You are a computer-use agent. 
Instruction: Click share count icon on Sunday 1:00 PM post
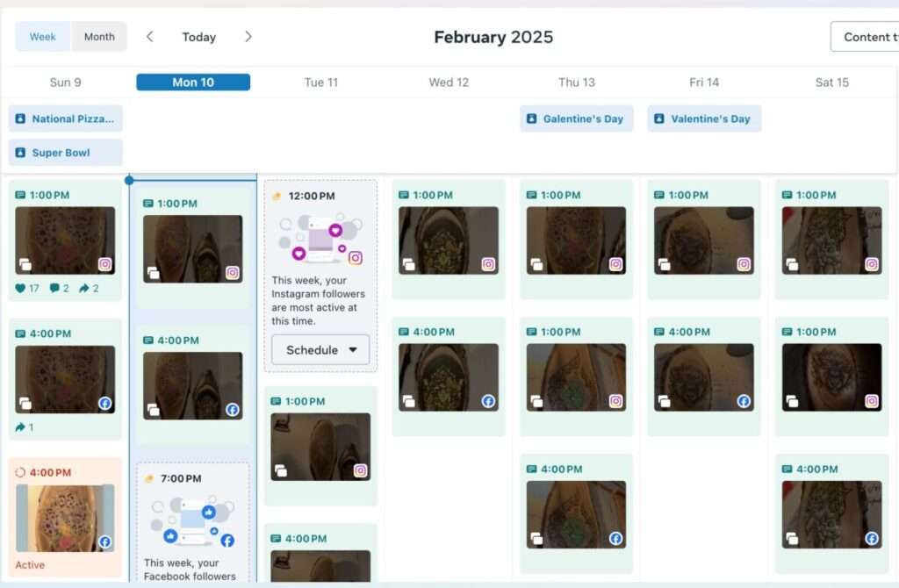(x=84, y=288)
